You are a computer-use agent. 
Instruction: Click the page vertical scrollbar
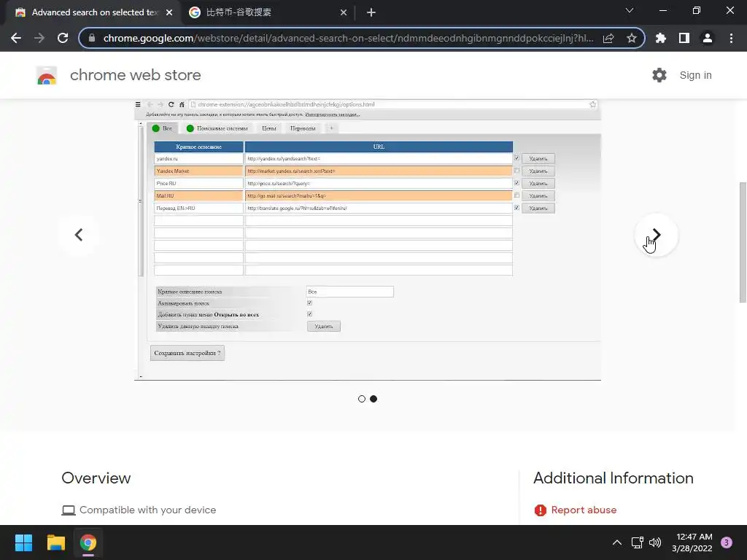pos(743,242)
